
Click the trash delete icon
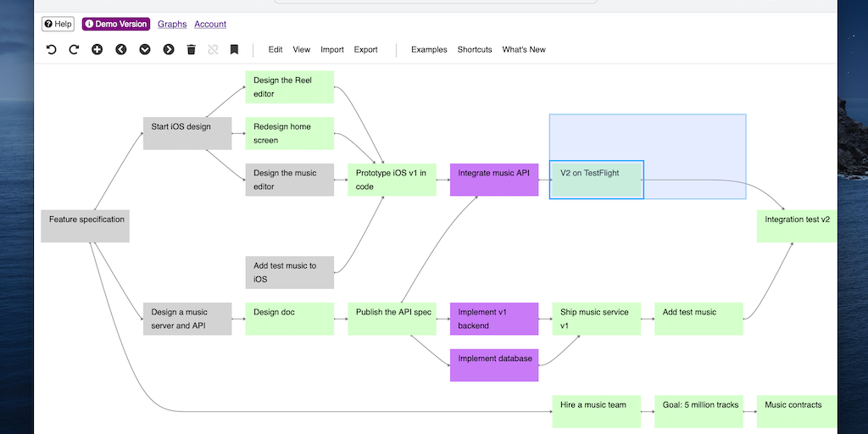(x=192, y=50)
